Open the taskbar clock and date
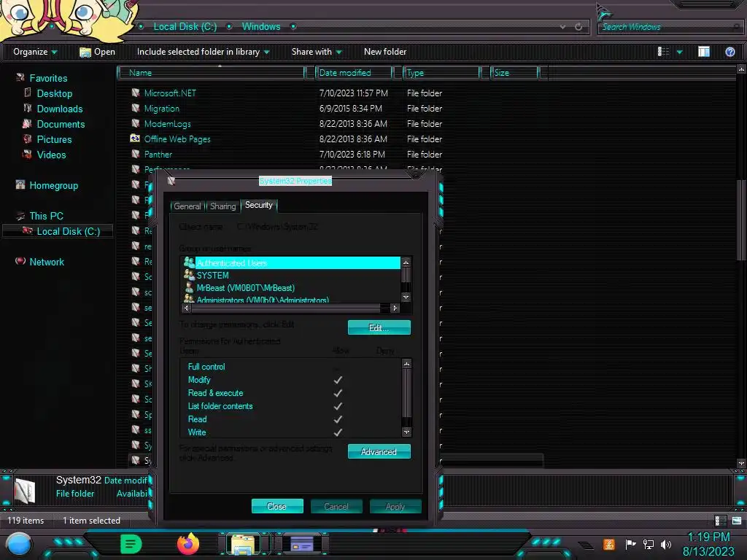Screen dimensions: 747x560 (x=708, y=544)
